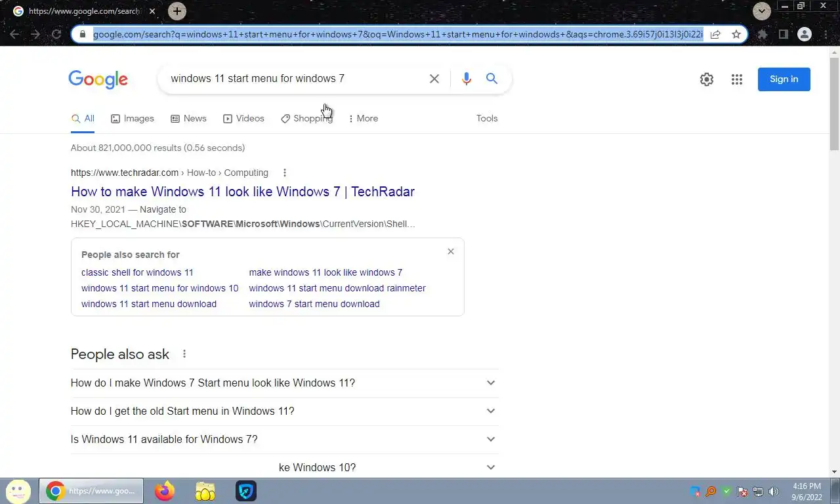Click the page vertical scrollbar thumb

tap(834, 104)
